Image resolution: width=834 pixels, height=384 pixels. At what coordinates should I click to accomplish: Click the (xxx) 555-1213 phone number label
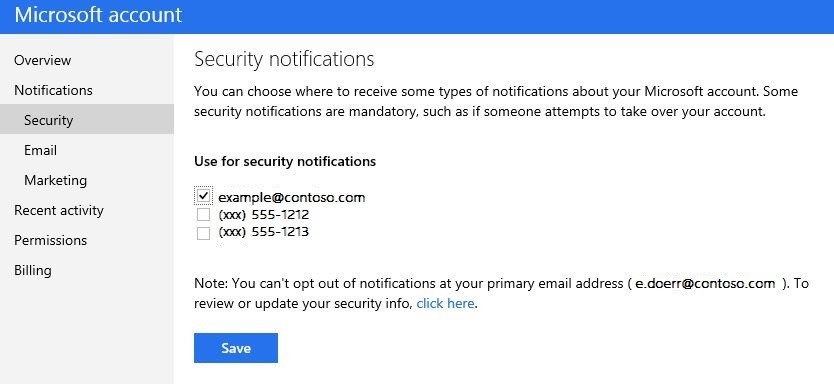[x=263, y=232]
